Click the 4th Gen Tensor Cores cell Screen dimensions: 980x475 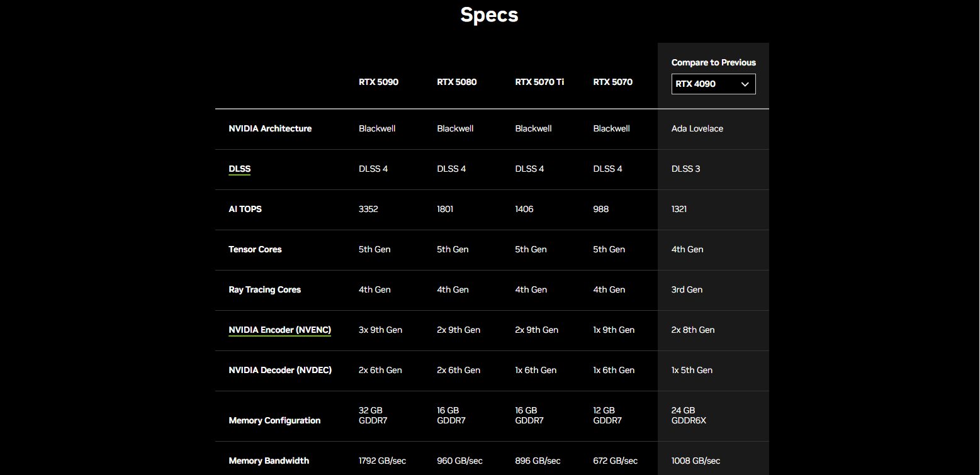(687, 249)
